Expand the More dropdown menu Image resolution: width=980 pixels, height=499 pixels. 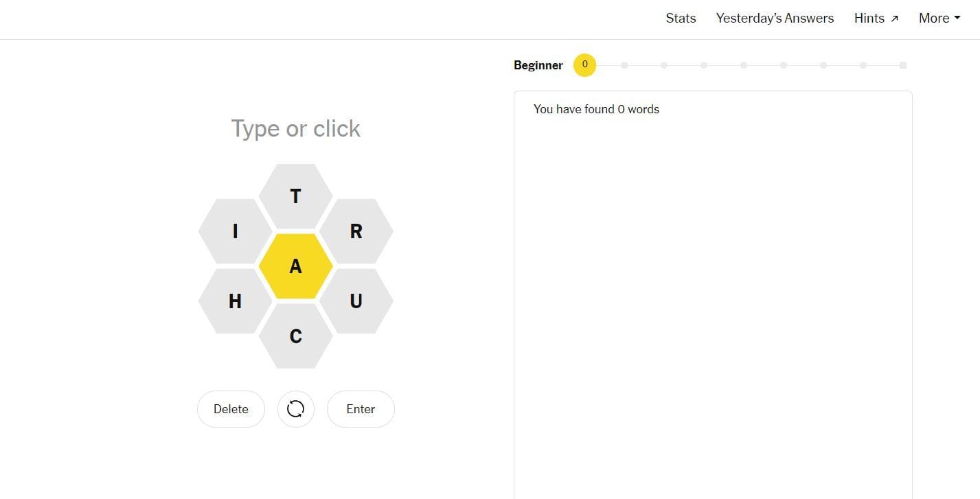pos(939,19)
